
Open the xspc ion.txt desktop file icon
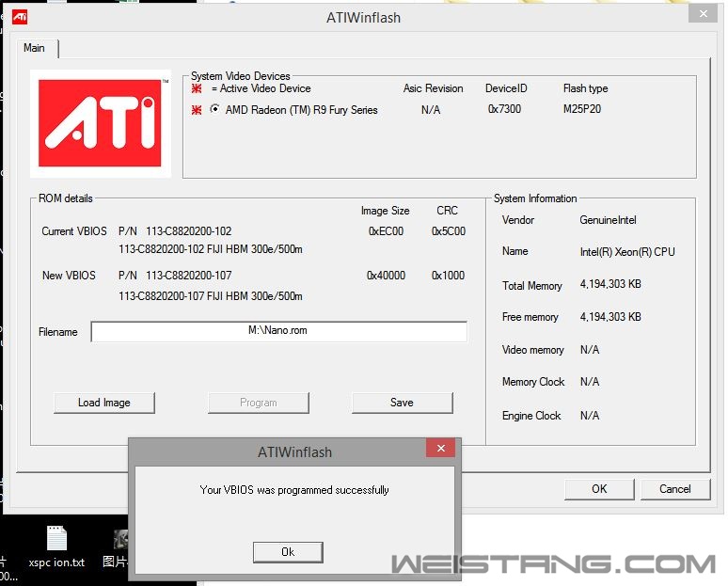click(56, 547)
